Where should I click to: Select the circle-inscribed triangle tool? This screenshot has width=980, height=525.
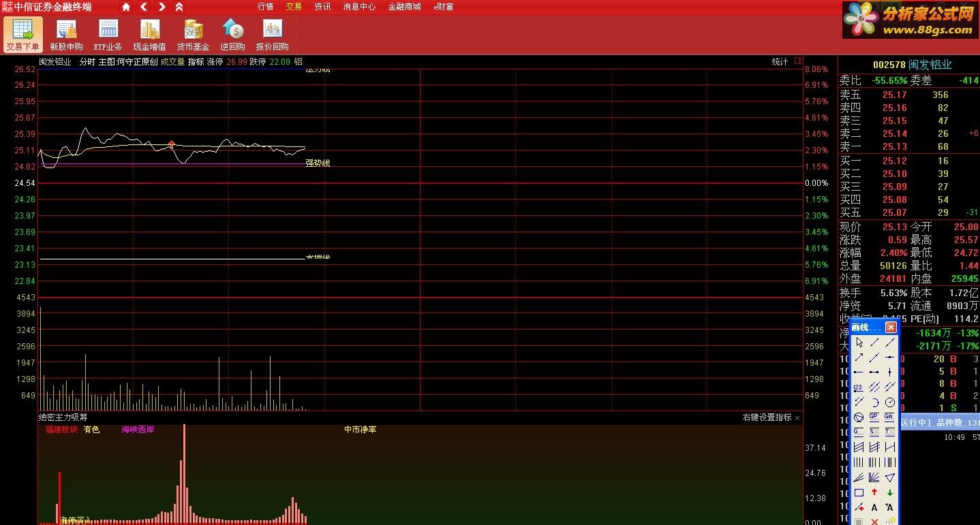click(859, 417)
